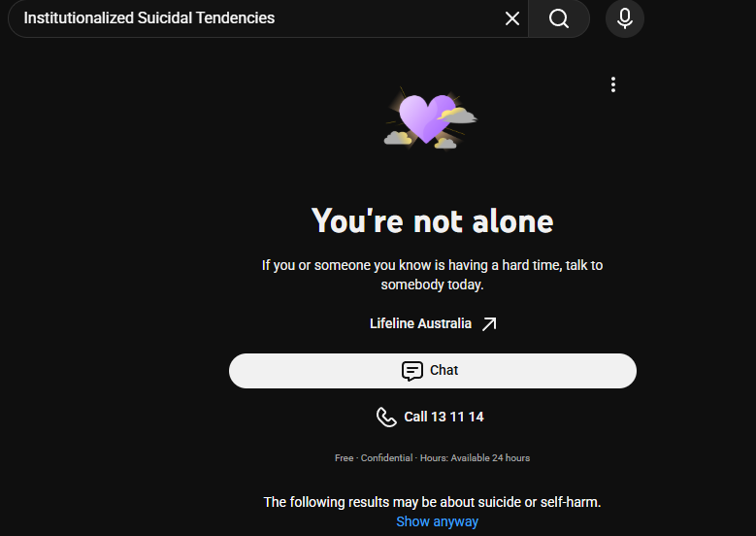The image size is (756, 536).
Task: Start voice search with the microphone icon
Action: [625, 18]
